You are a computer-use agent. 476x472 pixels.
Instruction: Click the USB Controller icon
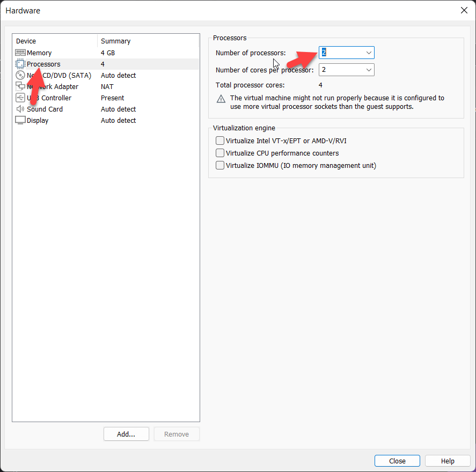point(20,98)
